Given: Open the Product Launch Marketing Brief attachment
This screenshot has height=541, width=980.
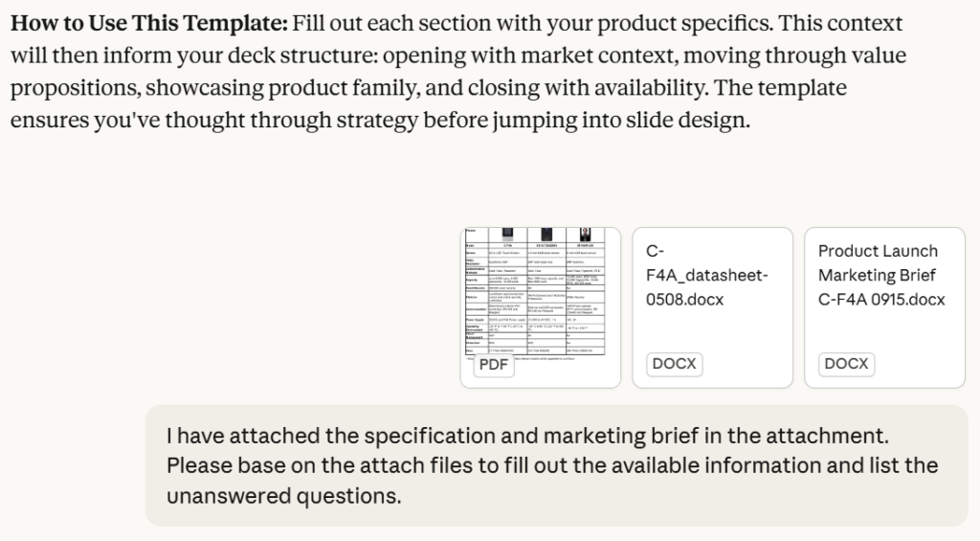Looking at the screenshot, I should (884, 306).
